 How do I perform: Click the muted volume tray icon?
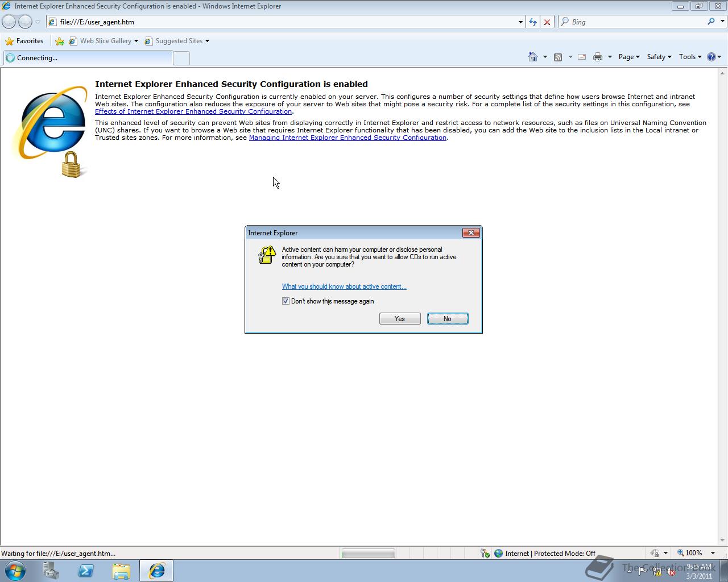[671, 572]
